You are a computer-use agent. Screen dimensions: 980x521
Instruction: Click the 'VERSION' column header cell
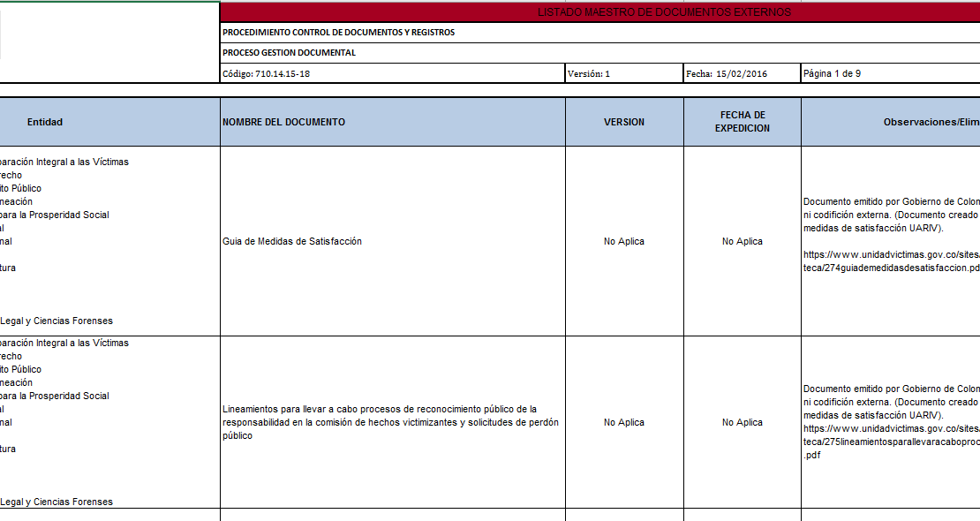point(624,122)
